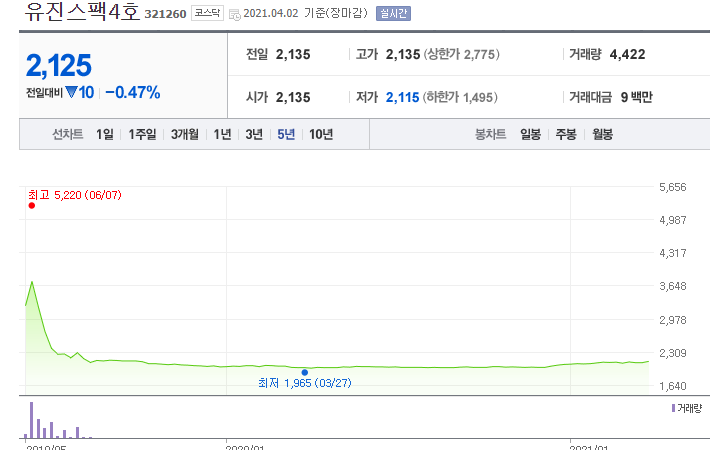The height and width of the screenshot is (450, 710).
Task: Click the 시가 value 2,135
Action: point(293,97)
